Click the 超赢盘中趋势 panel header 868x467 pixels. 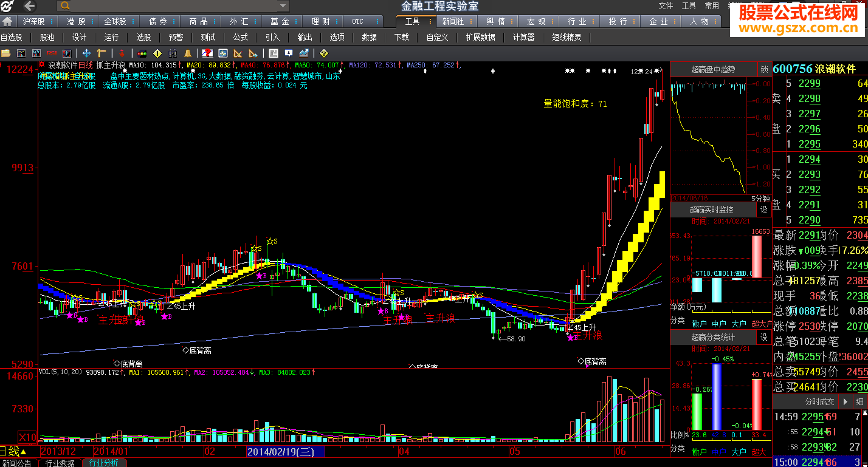pyautogui.click(x=713, y=69)
